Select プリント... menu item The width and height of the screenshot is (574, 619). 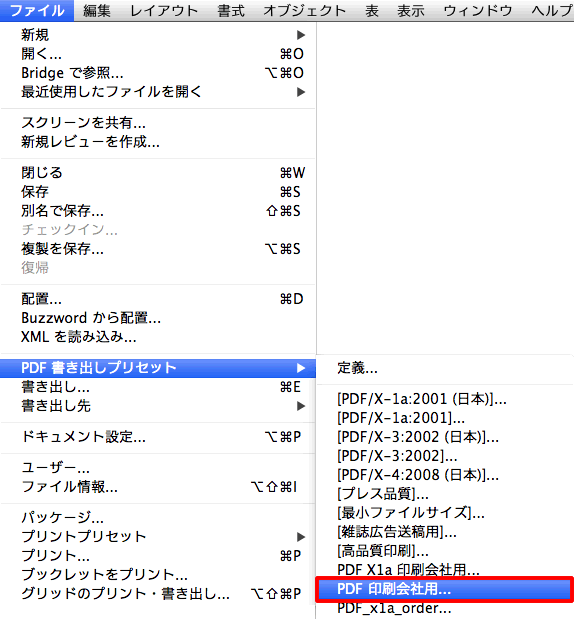pos(158,555)
